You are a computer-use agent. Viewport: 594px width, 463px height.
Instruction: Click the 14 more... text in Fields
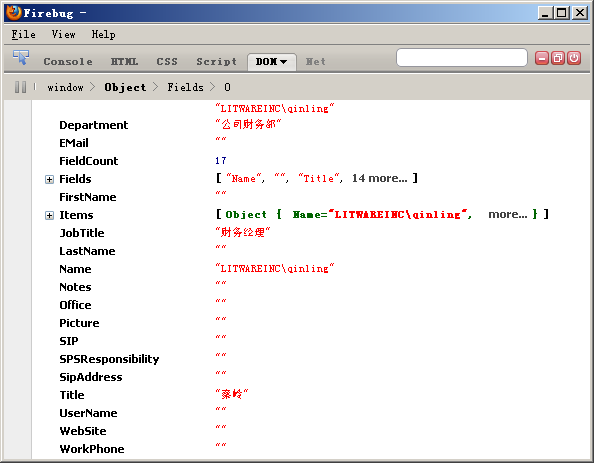380,178
